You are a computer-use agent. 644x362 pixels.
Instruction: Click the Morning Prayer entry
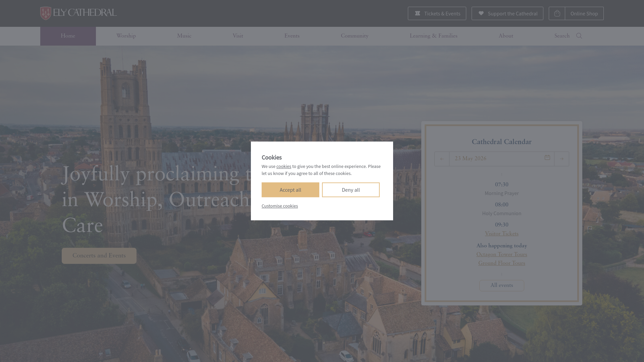[502, 193]
